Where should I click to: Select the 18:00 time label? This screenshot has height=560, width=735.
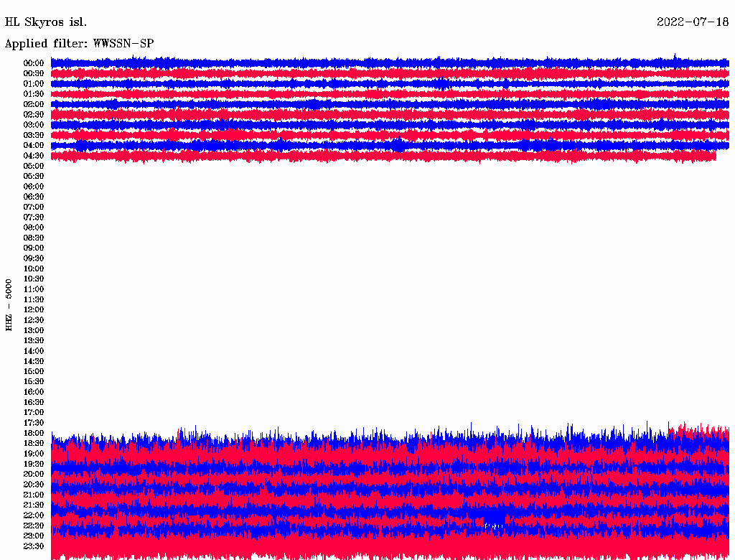click(34, 433)
